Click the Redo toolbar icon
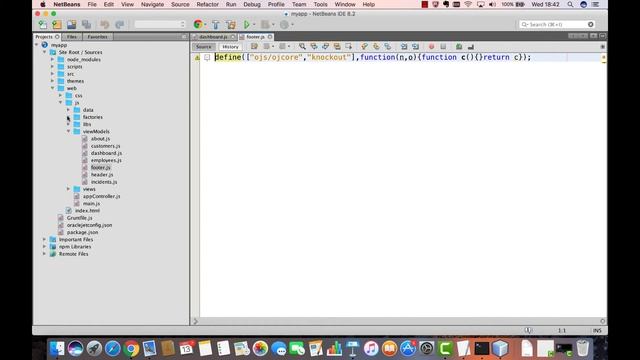Screen dimensions: 640x360 point(119,24)
